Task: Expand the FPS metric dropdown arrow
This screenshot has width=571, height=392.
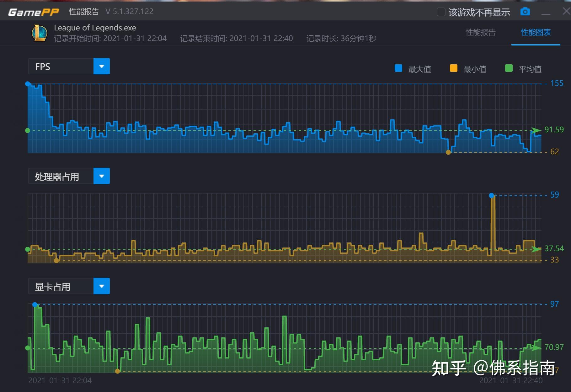Action: coord(102,66)
